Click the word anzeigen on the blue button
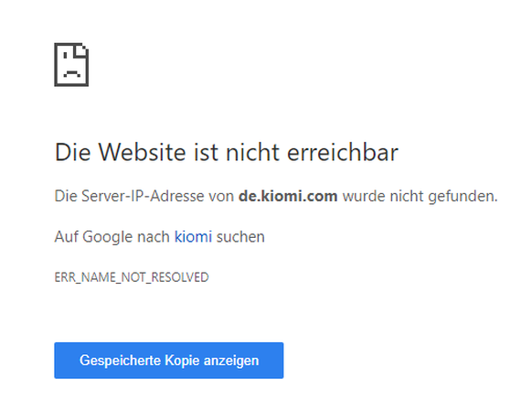 coord(231,361)
